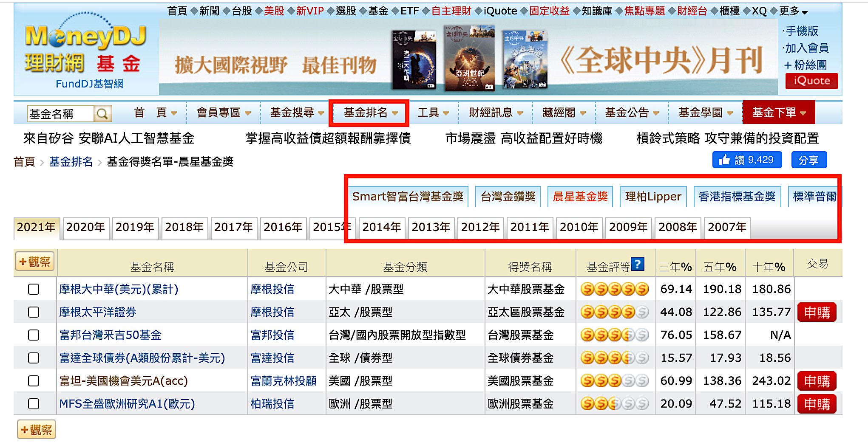Open 美股 in the top menu
Screen dimensions: 868x445
(x=274, y=11)
